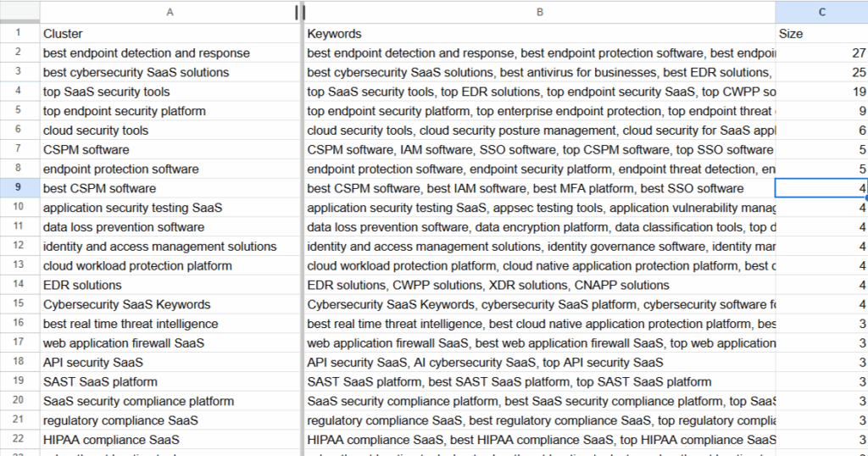This screenshot has height=456, width=868.
Task: Select the 'HIPAA compliance SaaS' cluster cell
Action: click(x=170, y=440)
